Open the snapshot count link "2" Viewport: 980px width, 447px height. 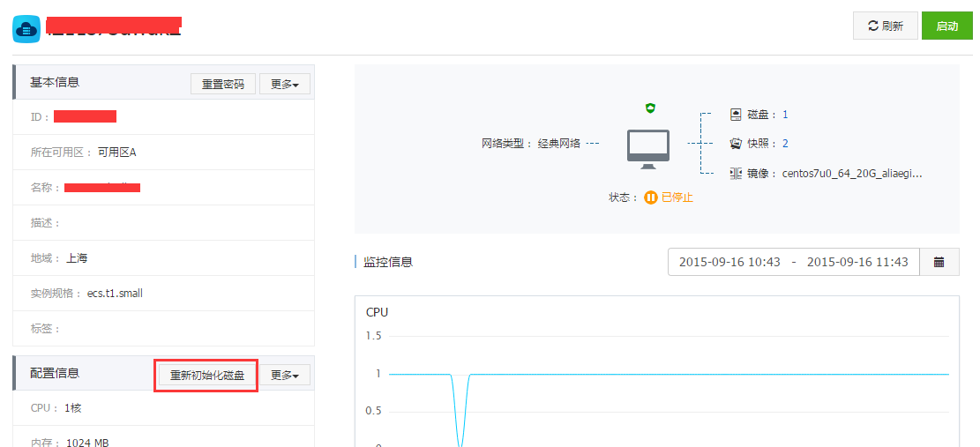(785, 144)
